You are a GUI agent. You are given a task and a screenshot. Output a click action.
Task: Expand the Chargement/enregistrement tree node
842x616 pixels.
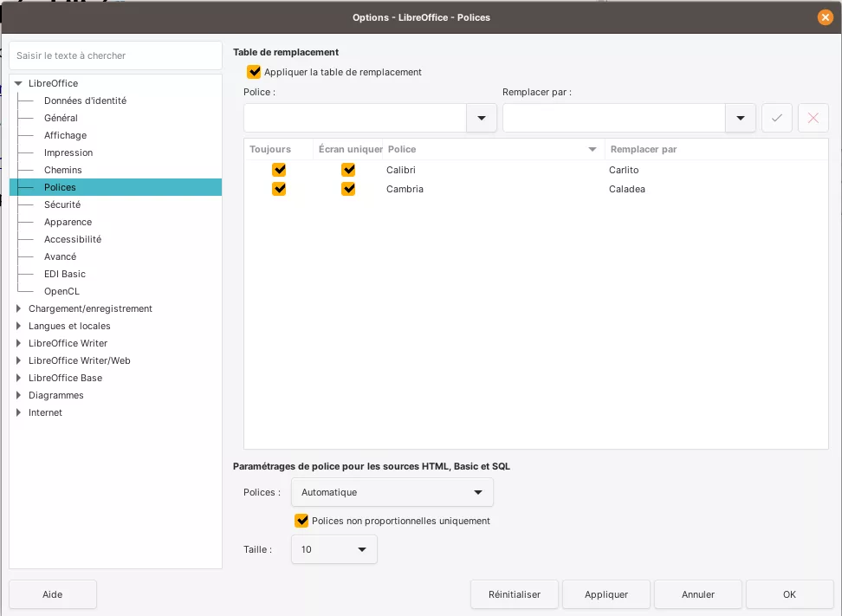coord(18,308)
